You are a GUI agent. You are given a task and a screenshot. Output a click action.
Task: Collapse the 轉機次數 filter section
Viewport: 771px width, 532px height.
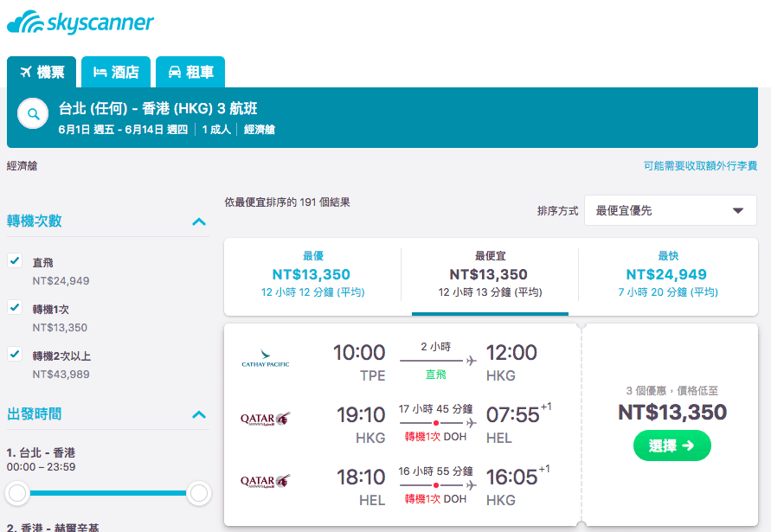point(200,222)
